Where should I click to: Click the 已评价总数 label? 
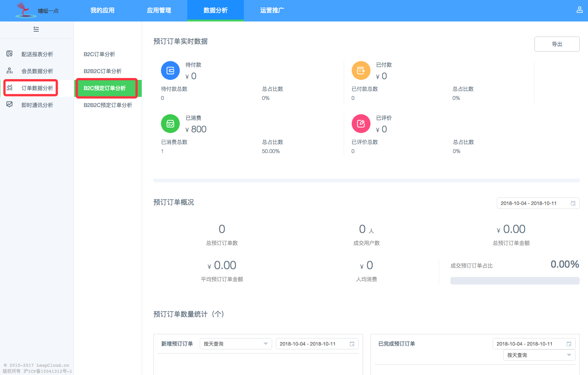[x=365, y=142]
